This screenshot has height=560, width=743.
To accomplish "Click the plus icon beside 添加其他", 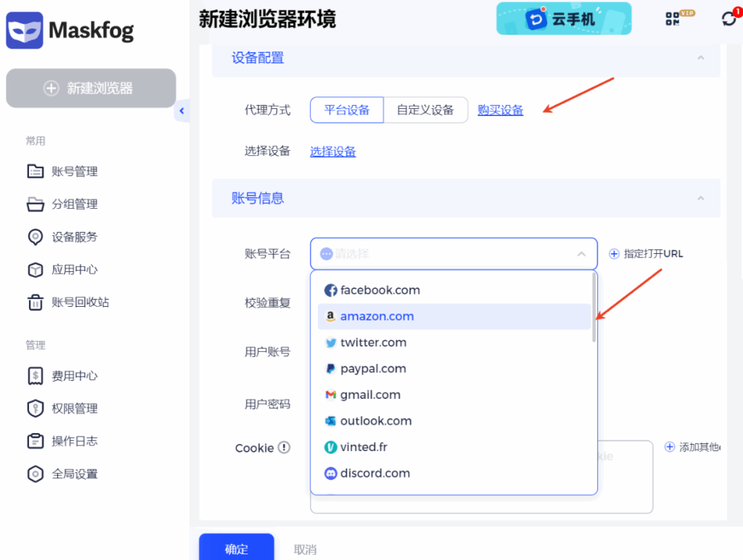I will coord(670,447).
